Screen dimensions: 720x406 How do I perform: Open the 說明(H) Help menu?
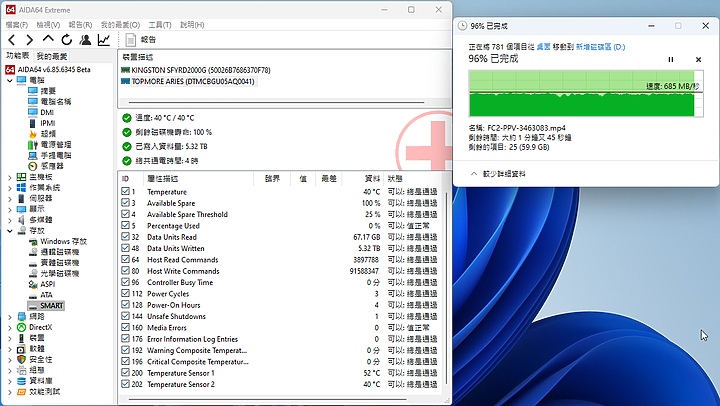pos(192,25)
